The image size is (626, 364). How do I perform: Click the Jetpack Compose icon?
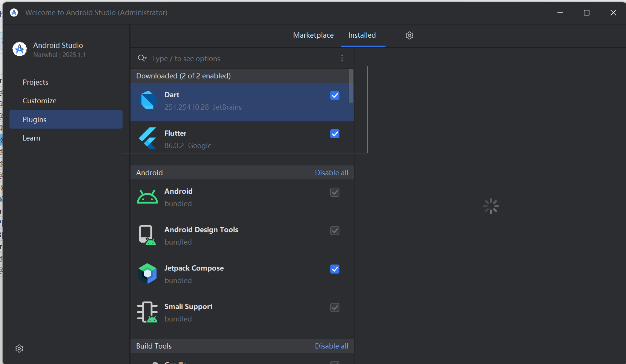[147, 274]
